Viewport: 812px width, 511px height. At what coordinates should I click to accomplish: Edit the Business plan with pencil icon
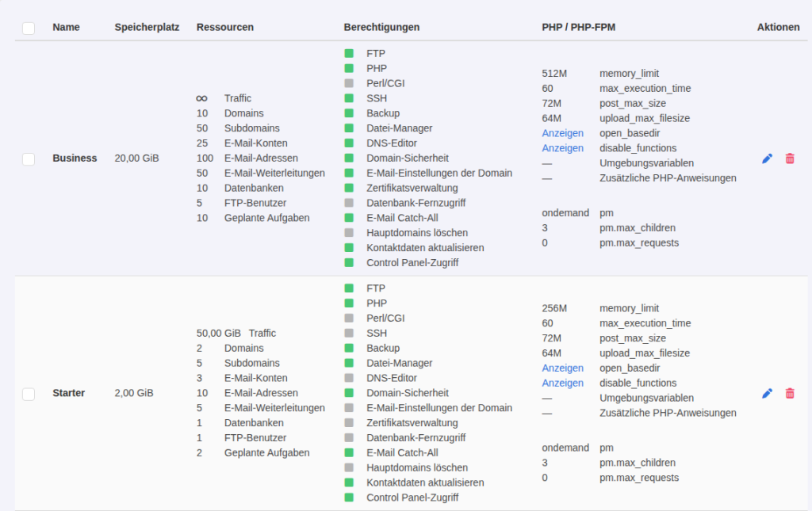[767, 158]
